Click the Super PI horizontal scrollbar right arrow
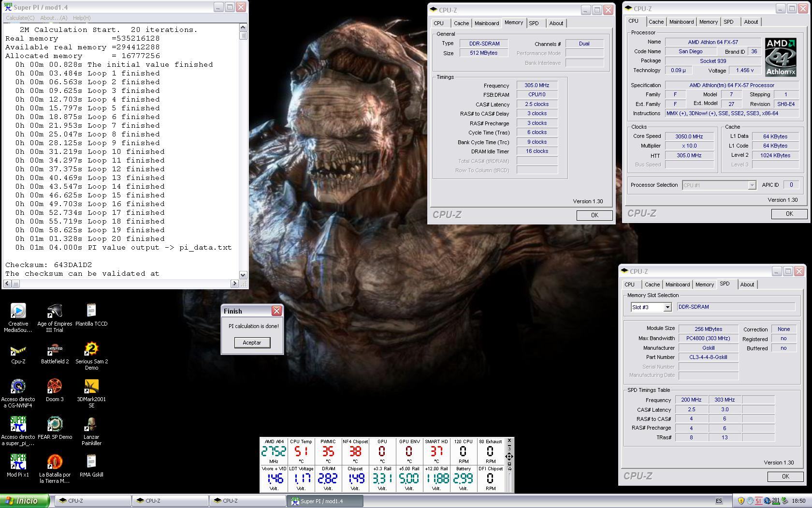 click(x=234, y=284)
